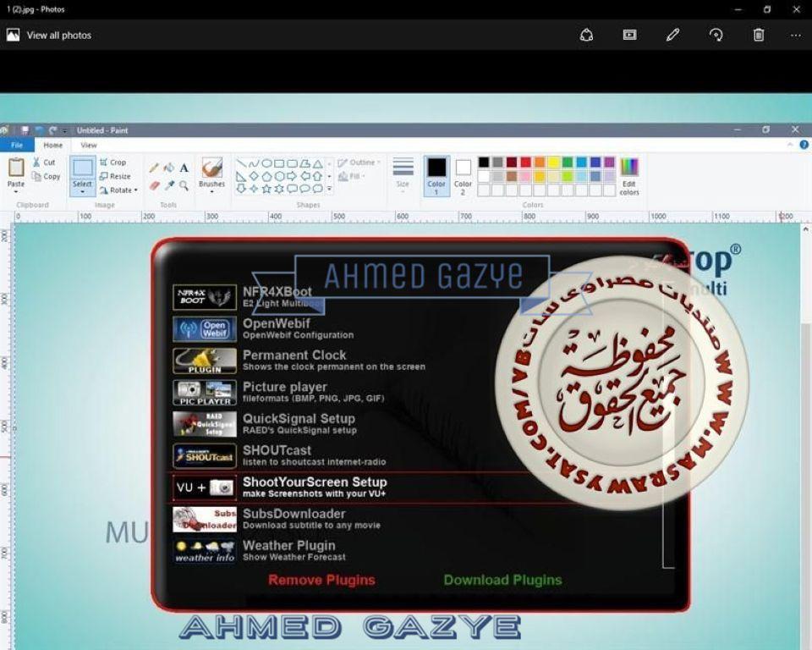Open the shape Outline dropdown

pyautogui.click(x=359, y=162)
